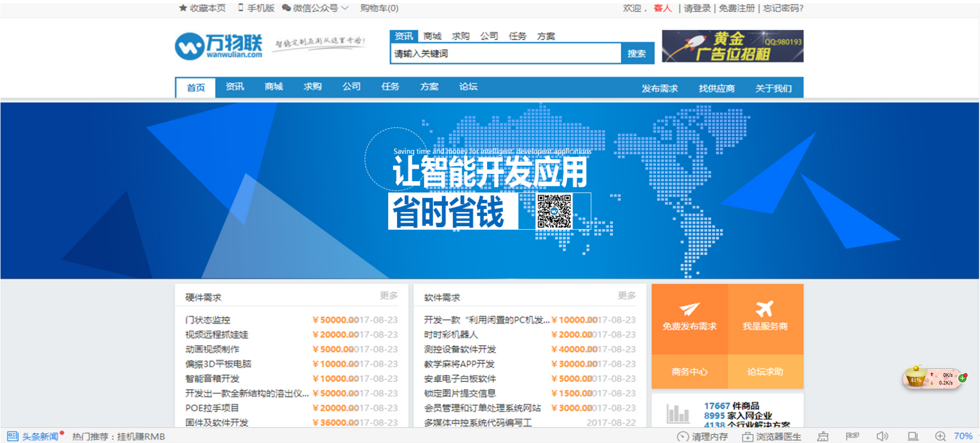Click the 热门推荐：挂机赚RMB link
The height and width of the screenshot is (443, 980).
tap(119, 436)
